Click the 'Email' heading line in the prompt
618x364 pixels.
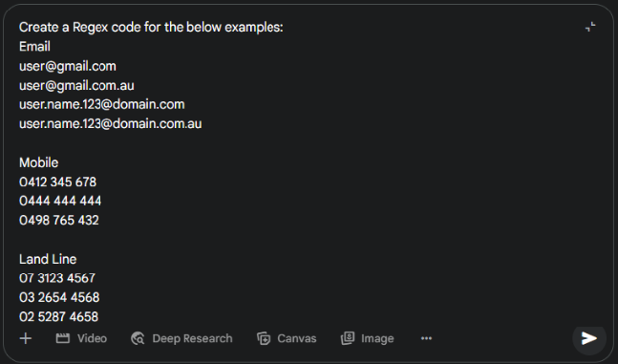point(34,47)
